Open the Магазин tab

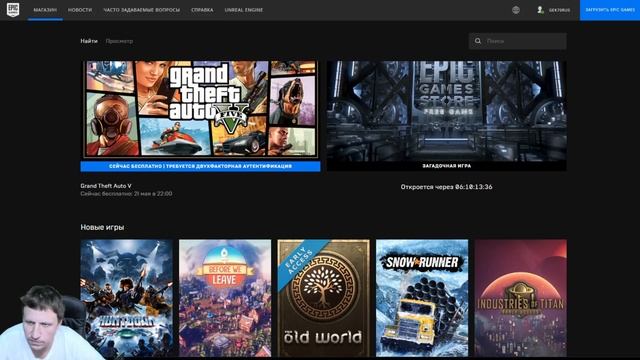click(x=45, y=10)
